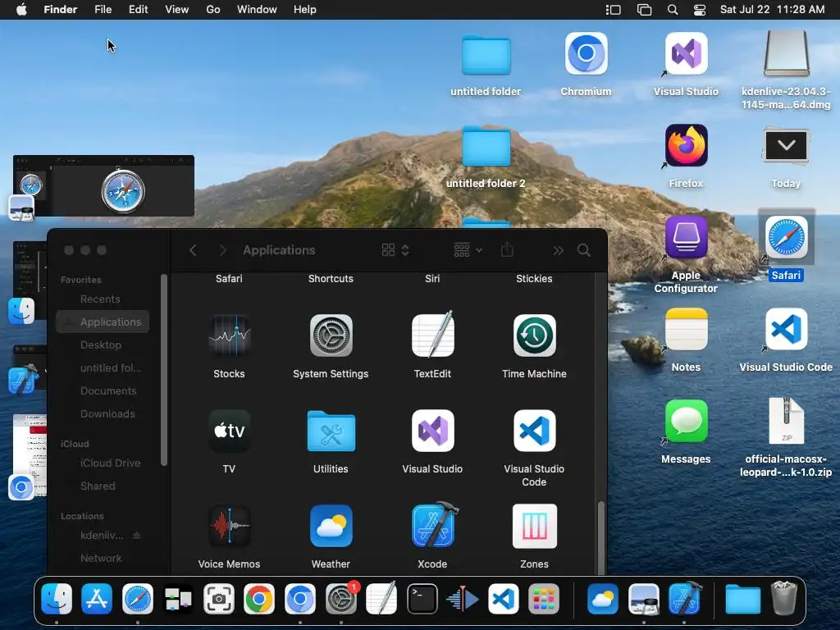Select Weather app in Applications window
The image size is (840, 630).
point(331,526)
